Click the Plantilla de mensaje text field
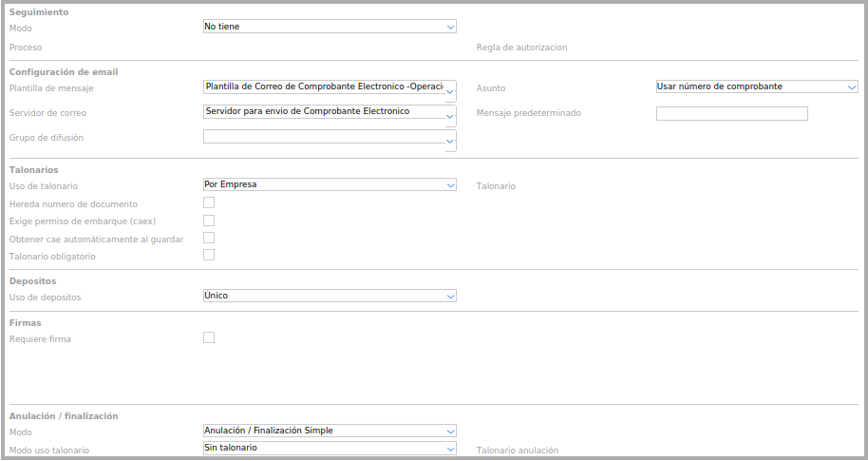This screenshot has width=868, height=461. pos(324,86)
